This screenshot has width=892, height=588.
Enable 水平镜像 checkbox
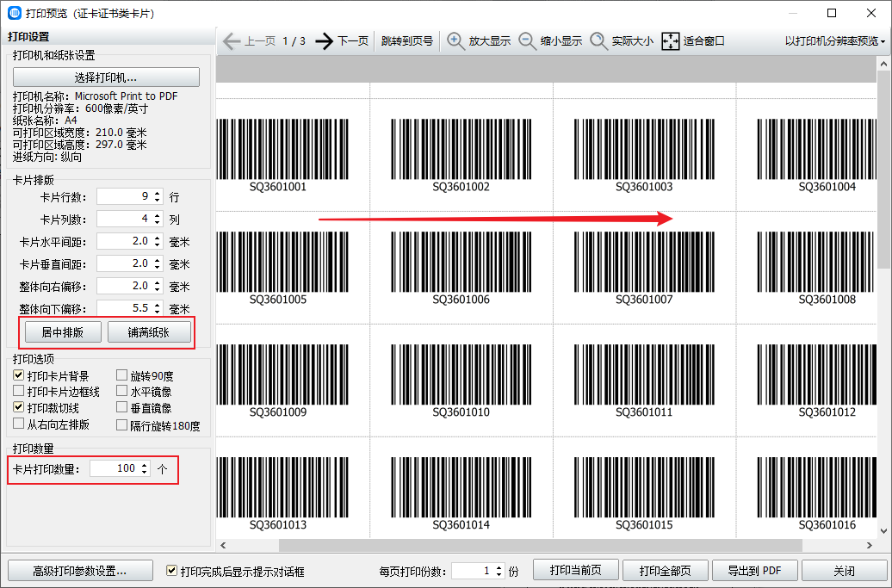(121, 391)
